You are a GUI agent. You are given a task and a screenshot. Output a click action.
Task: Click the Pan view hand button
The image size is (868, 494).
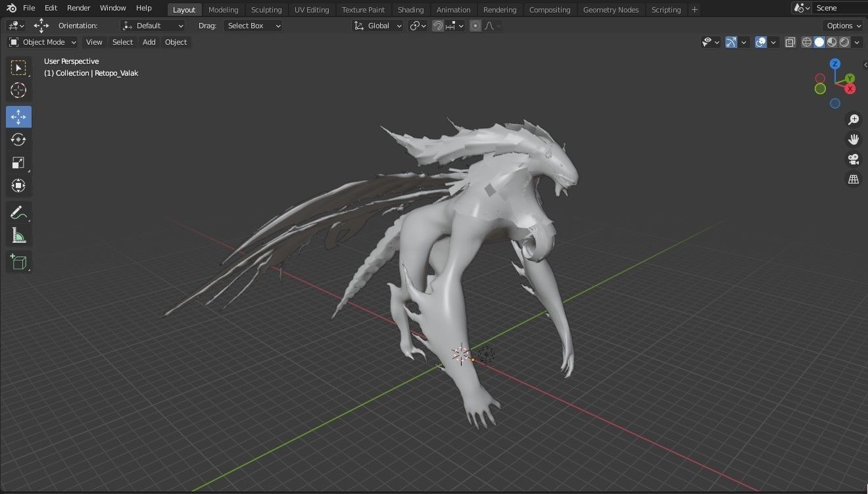(854, 139)
